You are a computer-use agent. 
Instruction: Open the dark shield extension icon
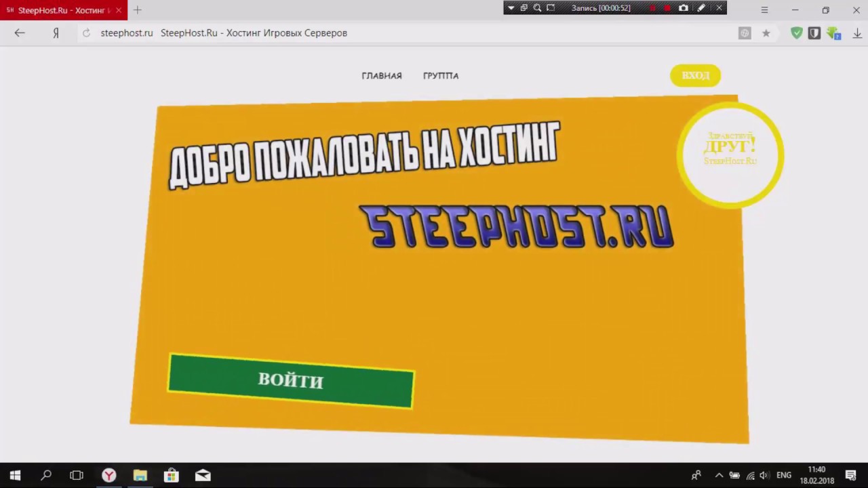point(814,33)
